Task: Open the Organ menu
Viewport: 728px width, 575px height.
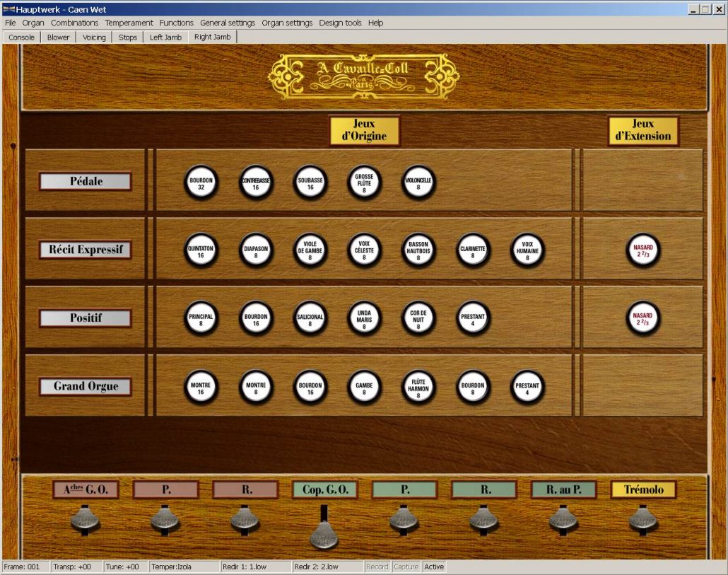Action: 33,23
